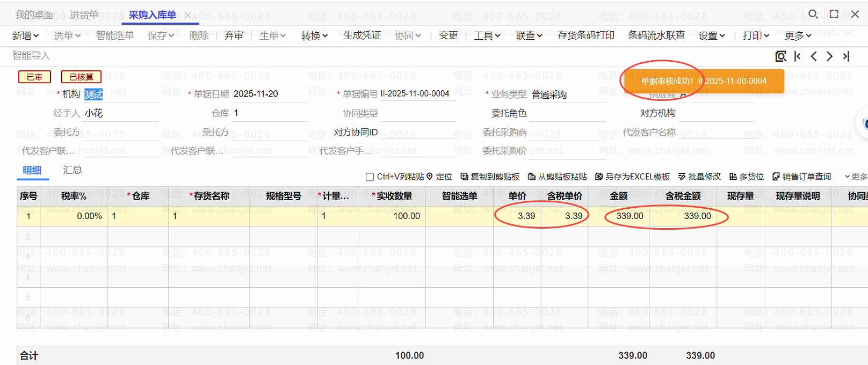Expand the 打印 dropdown menu

pos(756,35)
